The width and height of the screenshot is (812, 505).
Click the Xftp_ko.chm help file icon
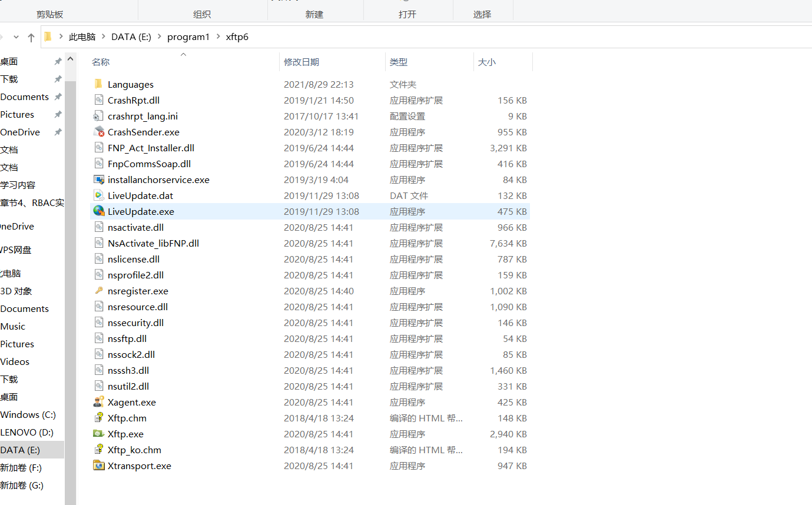click(98, 450)
